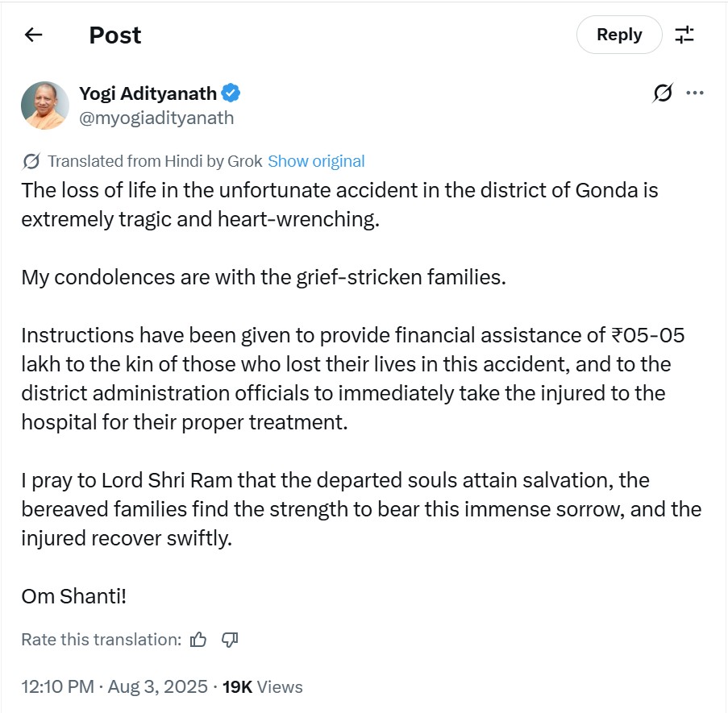Click the small Grok icon before 'Translated from Hindi'

pos(31,161)
